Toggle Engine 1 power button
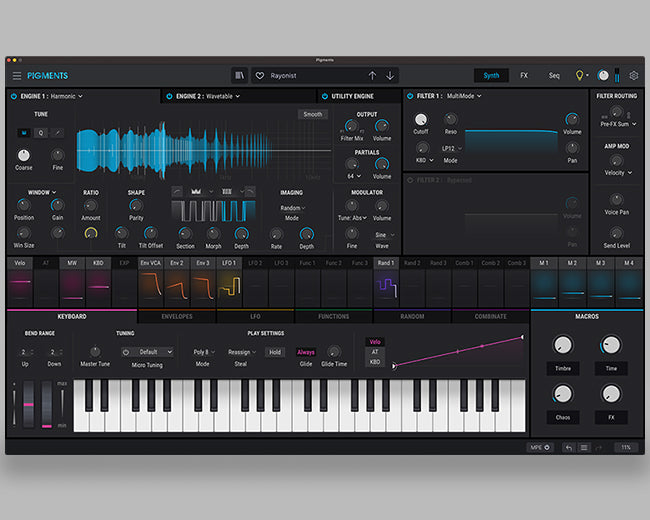This screenshot has width=650, height=520. pos(14,96)
